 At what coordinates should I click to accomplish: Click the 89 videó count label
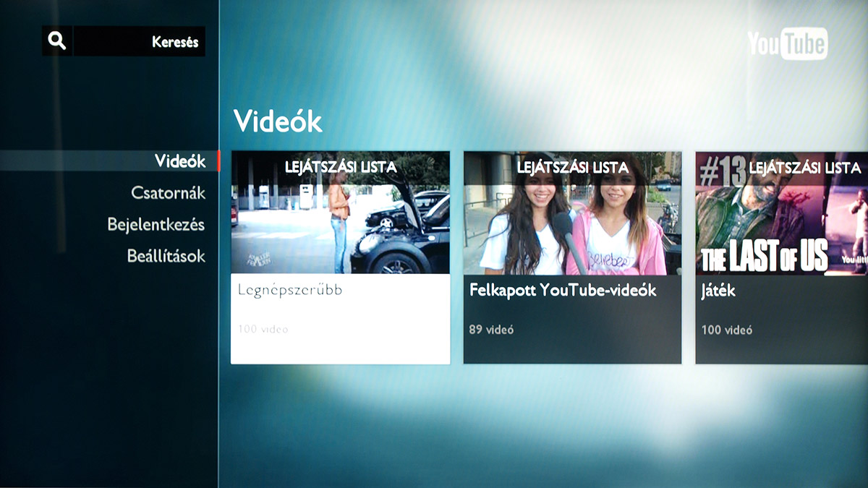[491, 330]
